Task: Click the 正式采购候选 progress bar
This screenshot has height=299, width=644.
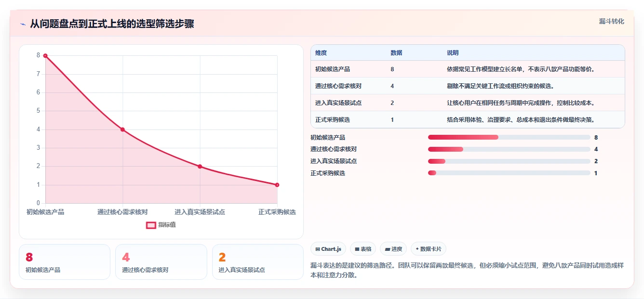Action: 509,173
